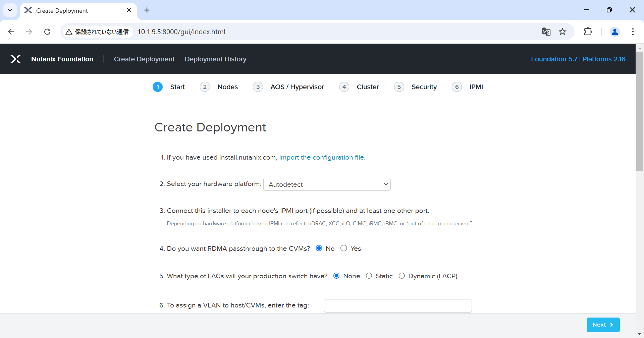This screenshot has width=644, height=338.
Task: Select No for RDMA passthrough
Action: click(319, 248)
